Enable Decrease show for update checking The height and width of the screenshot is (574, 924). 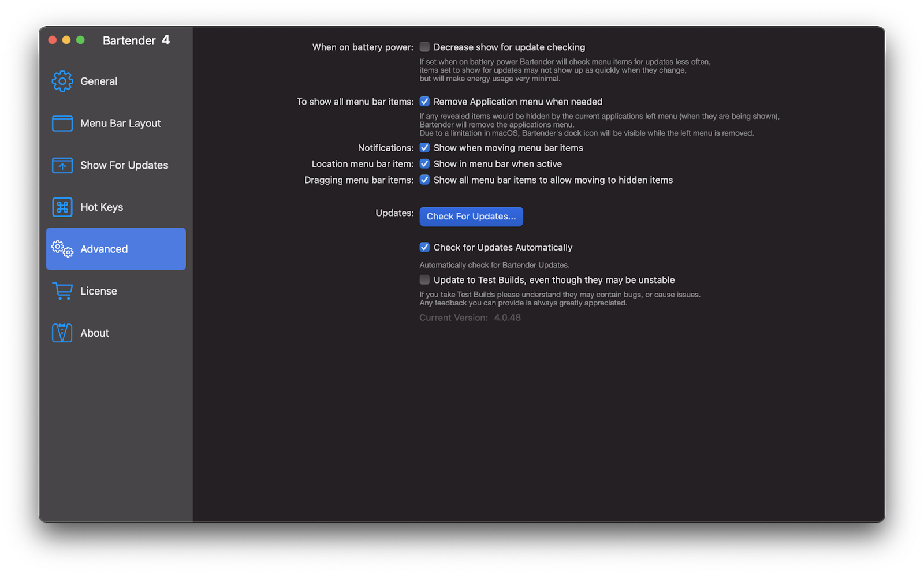424,47
